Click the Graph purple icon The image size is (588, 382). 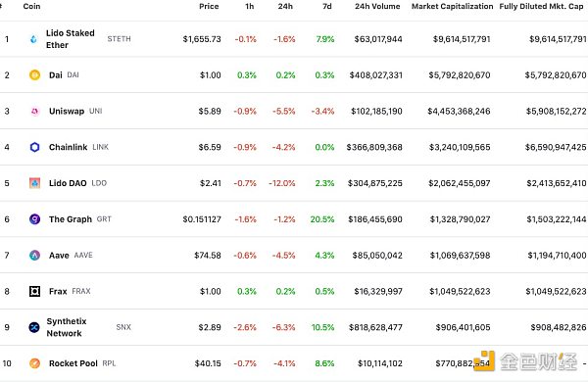point(34,219)
